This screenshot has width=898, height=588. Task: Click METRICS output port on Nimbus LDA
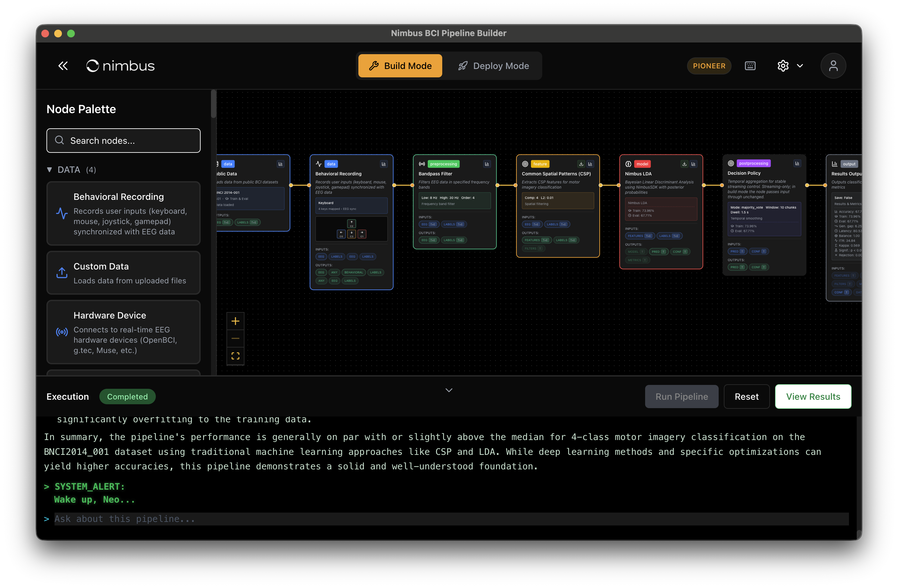tap(637, 260)
